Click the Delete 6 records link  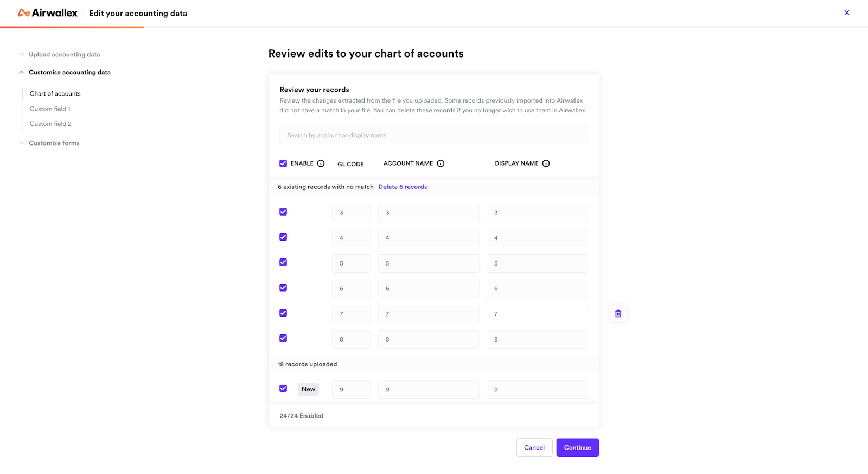pyautogui.click(x=403, y=187)
